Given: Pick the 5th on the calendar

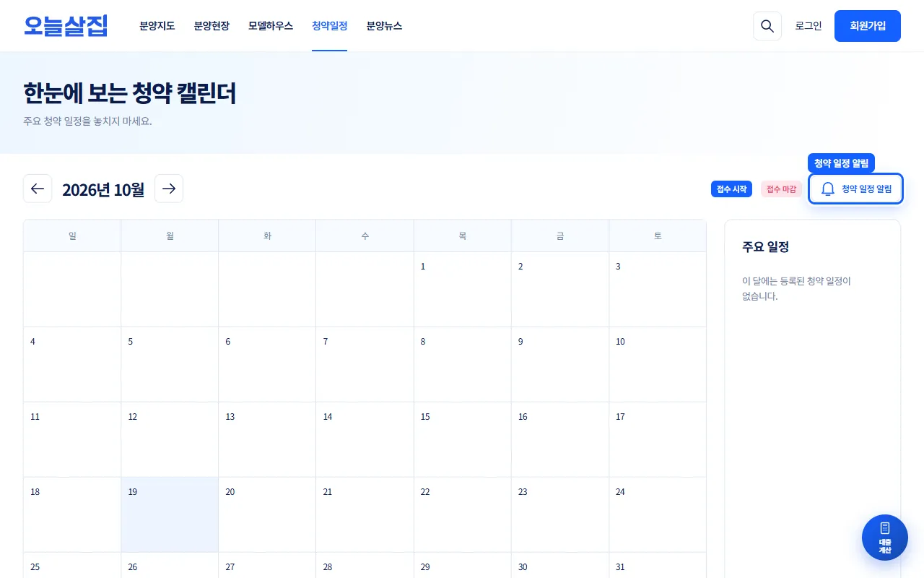Looking at the screenshot, I should pos(170,364).
